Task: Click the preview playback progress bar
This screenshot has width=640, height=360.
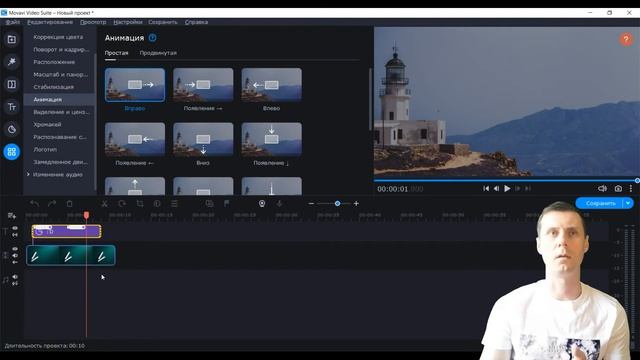Action: (x=506, y=180)
